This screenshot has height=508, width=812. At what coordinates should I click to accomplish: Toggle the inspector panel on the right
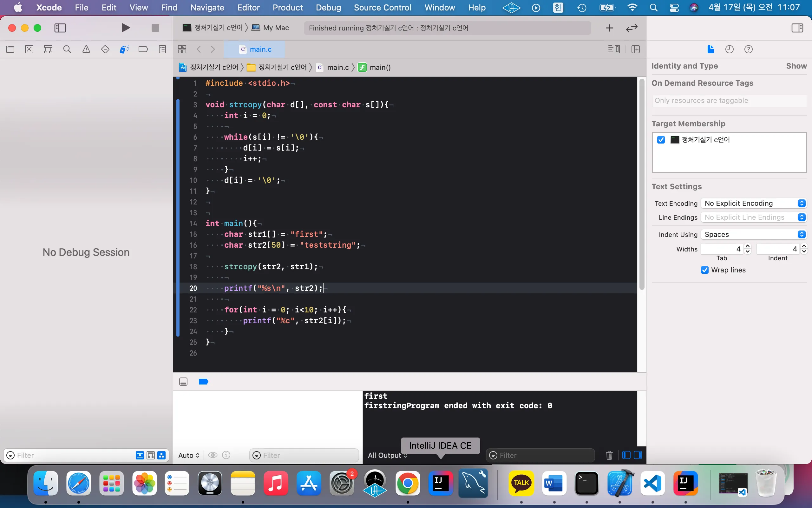tap(797, 28)
